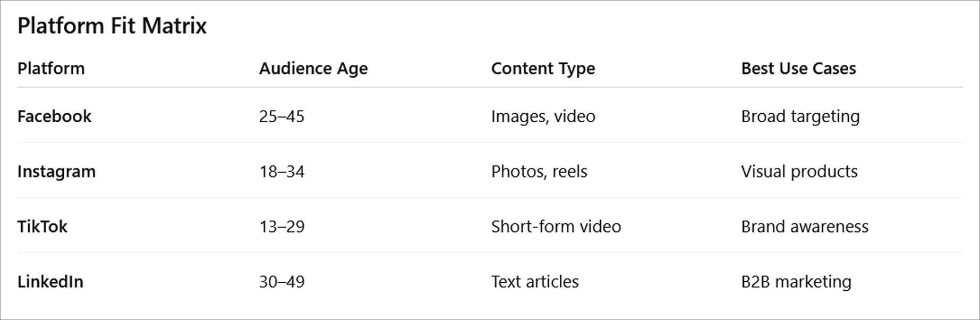
Task: Select the TikTok row label
Action: [42, 227]
